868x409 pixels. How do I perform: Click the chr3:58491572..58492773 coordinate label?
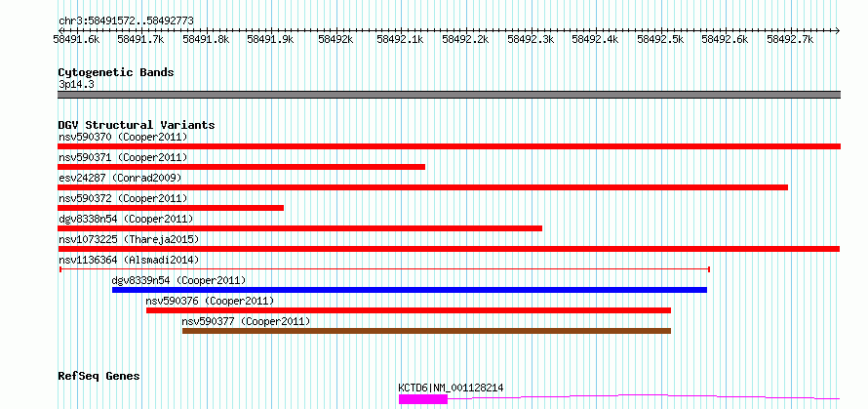pyautogui.click(x=126, y=21)
